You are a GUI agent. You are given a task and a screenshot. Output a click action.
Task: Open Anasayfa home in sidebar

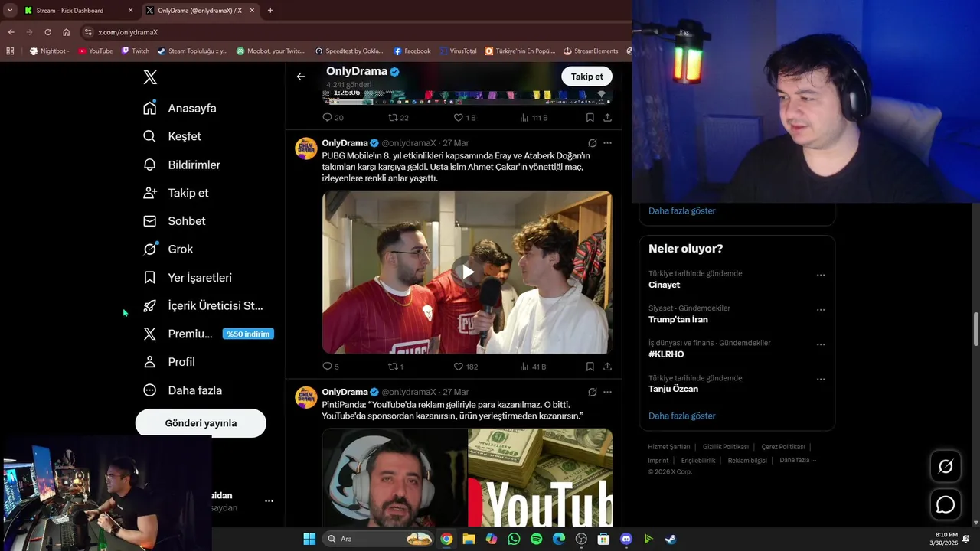tap(180, 108)
